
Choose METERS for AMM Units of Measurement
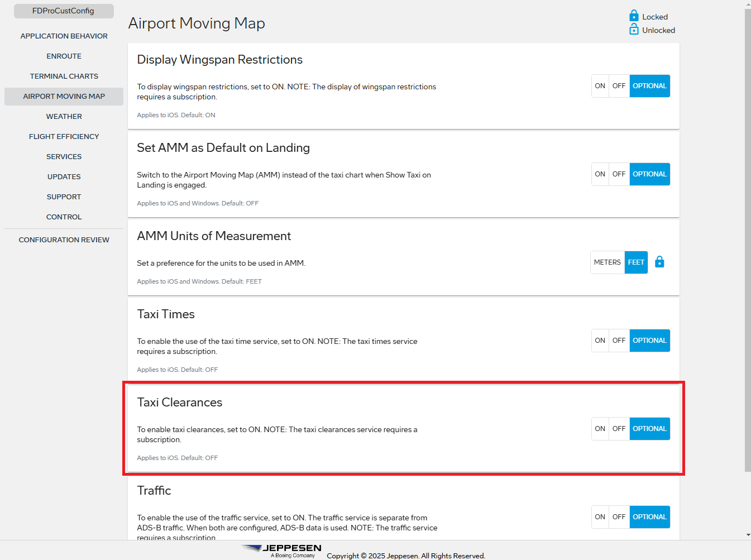point(608,262)
